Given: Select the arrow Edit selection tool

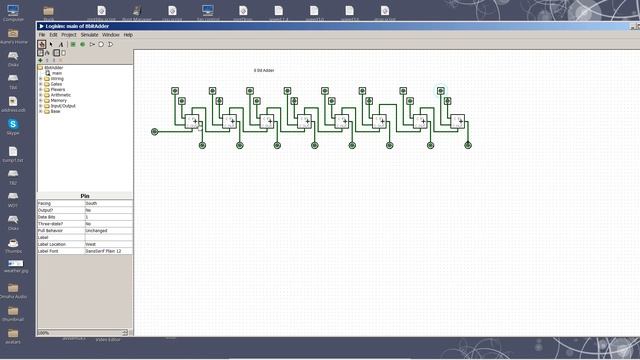Looking at the screenshot, I should (51, 44).
